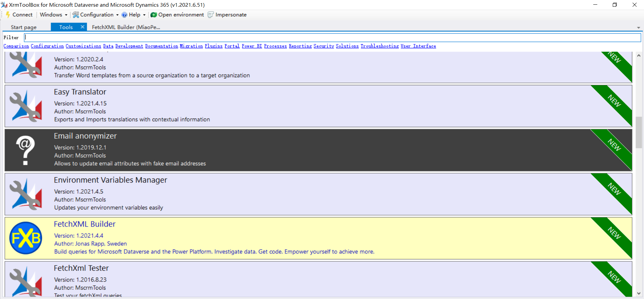Switch to the FetchXML Builder tab
644x299 pixels.
[126, 27]
